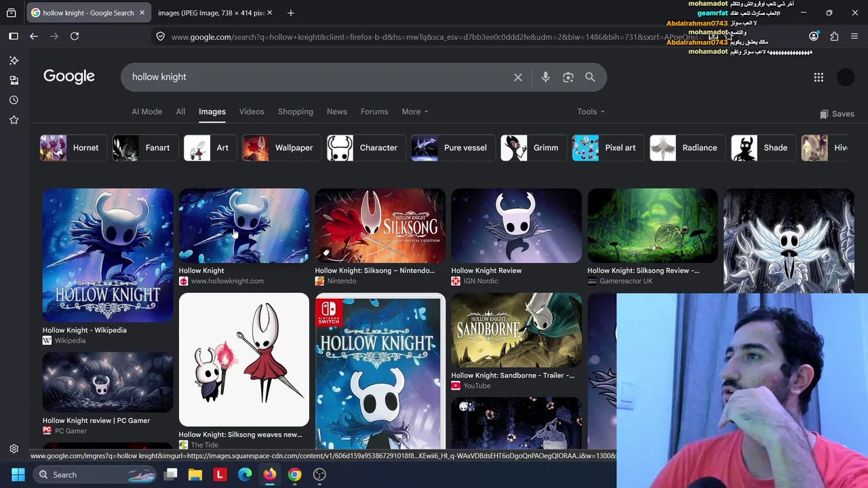Open the Google apps grid

point(818,77)
